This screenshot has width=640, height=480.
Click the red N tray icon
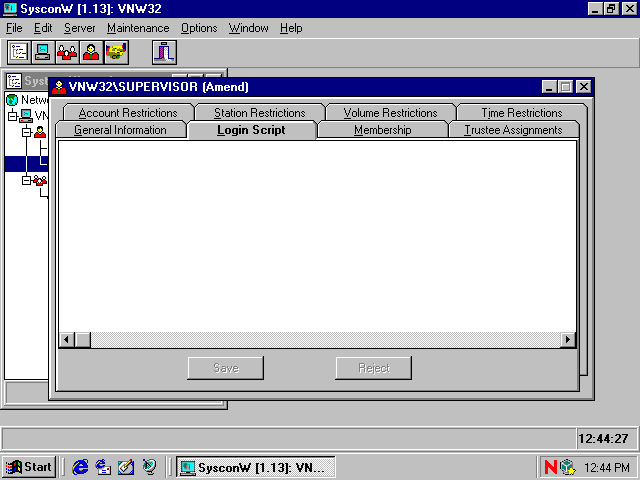(x=551, y=467)
